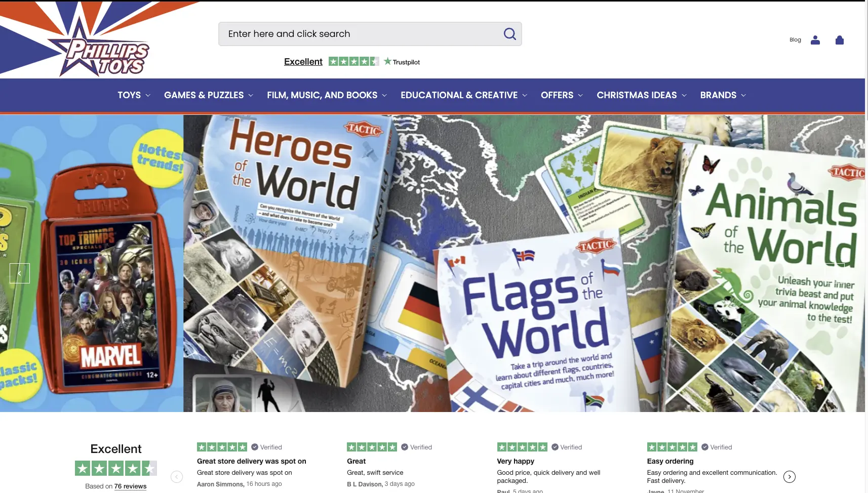Click the Trustpilot logo in header
868x493 pixels.
tap(402, 62)
